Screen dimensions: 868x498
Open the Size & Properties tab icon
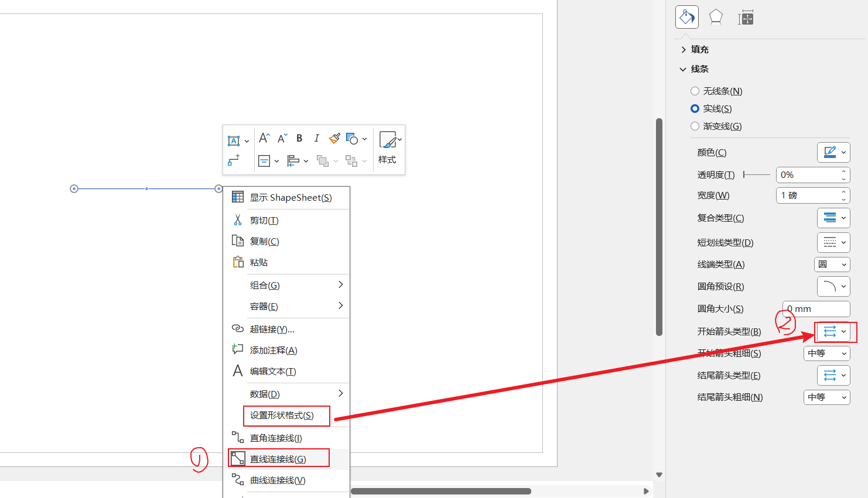tap(746, 18)
